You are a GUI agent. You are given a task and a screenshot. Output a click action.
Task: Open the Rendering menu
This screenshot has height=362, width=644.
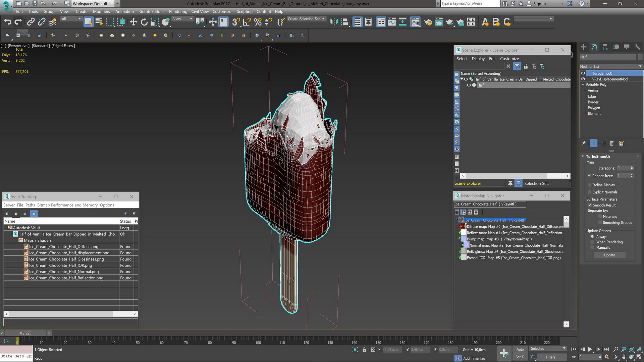click(178, 11)
